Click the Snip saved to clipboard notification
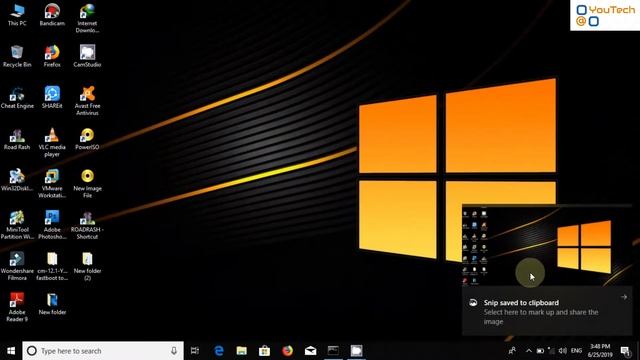This screenshot has width=640, height=360. (x=547, y=312)
